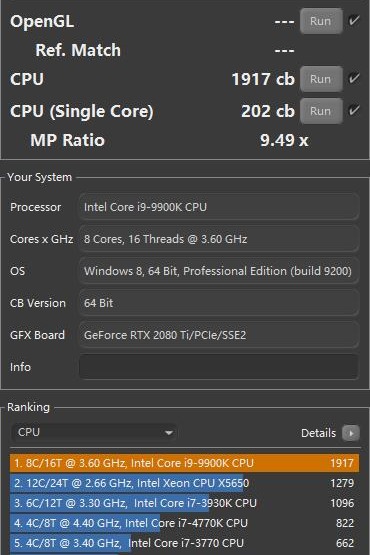Screen dimensions: 370x555
Task: Click the Processor field
Action: coord(219,207)
